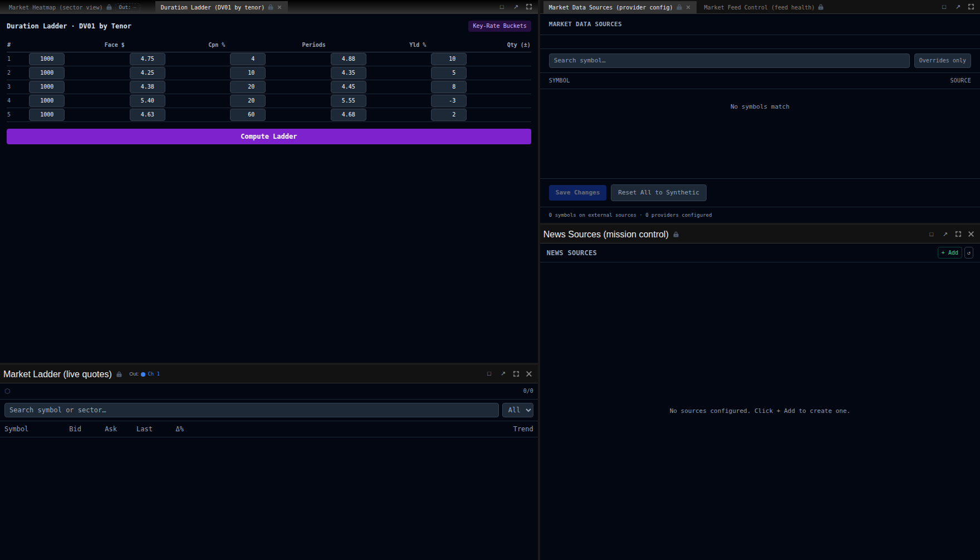The image size is (980, 560).
Task: Click lock icon on the Market Feed Control tab
Action: click(821, 7)
